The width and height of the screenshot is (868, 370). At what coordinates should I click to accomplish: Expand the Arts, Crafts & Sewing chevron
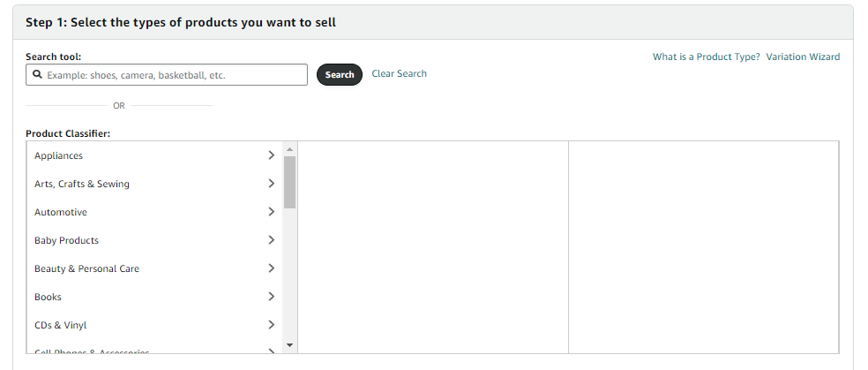click(x=271, y=184)
